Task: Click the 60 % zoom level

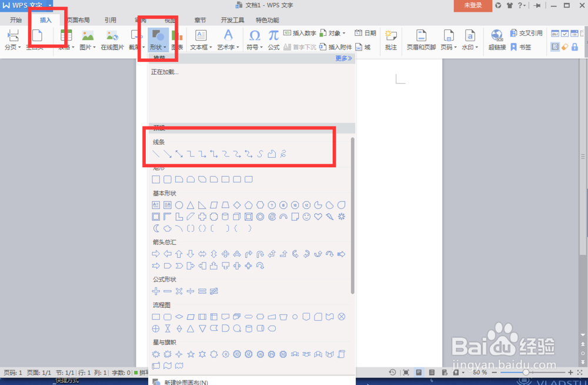Action: click(480, 372)
